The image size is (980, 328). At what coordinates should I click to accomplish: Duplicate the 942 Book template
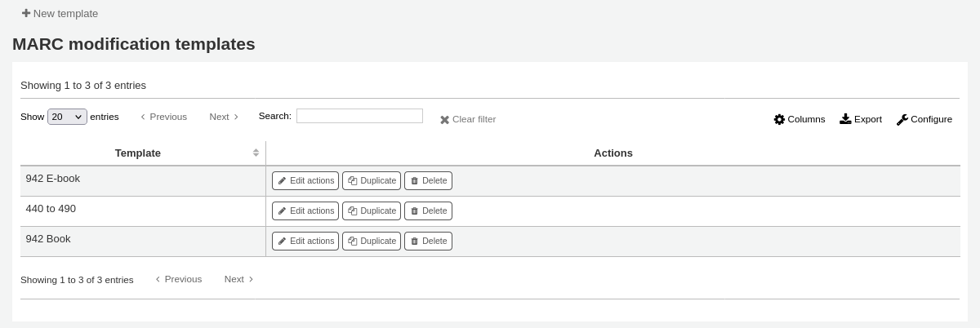pyautogui.click(x=371, y=241)
